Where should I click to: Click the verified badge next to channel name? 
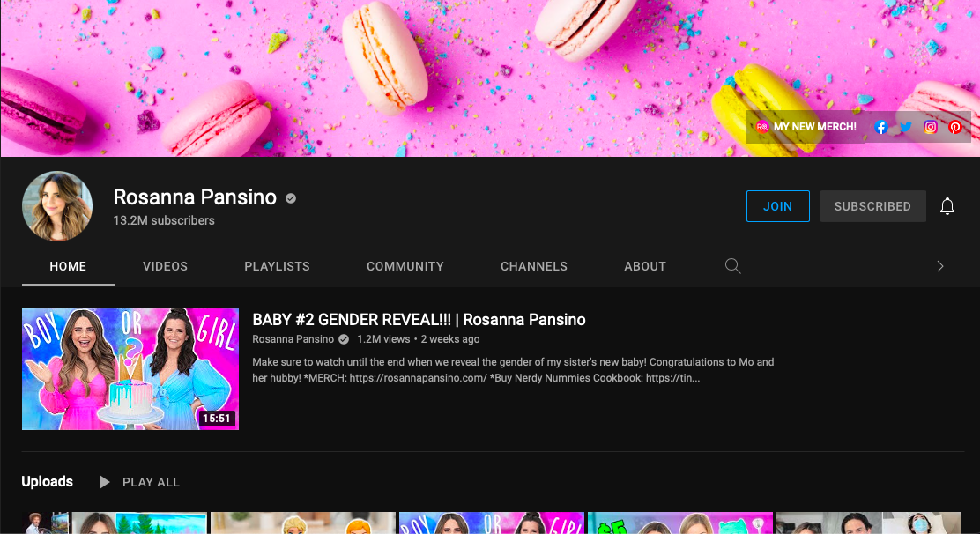(x=291, y=198)
